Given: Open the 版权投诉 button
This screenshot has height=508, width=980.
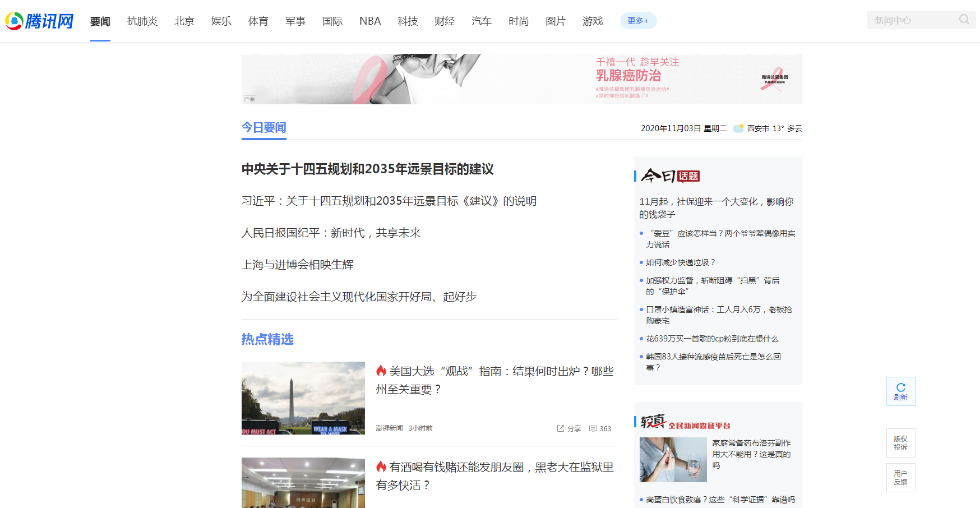Looking at the screenshot, I should click(x=900, y=443).
